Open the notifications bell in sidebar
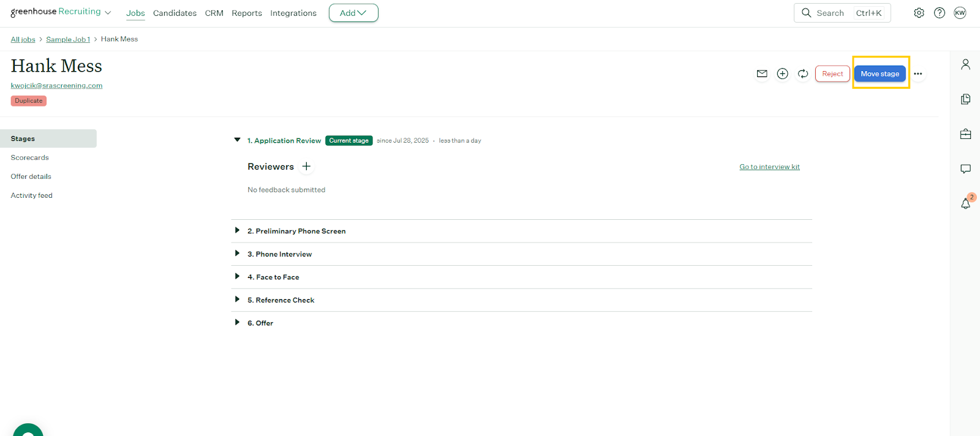The width and height of the screenshot is (980, 436). click(965, 203)
